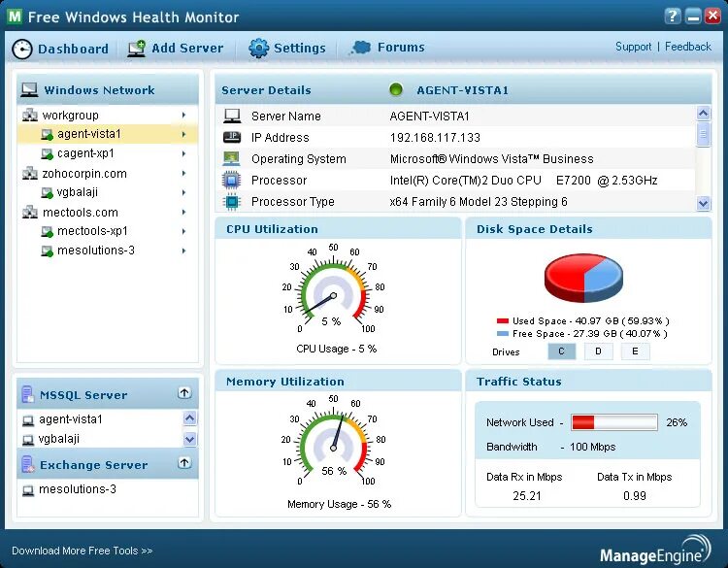Click the Exchange Server header icon

(x=27, y=464)
